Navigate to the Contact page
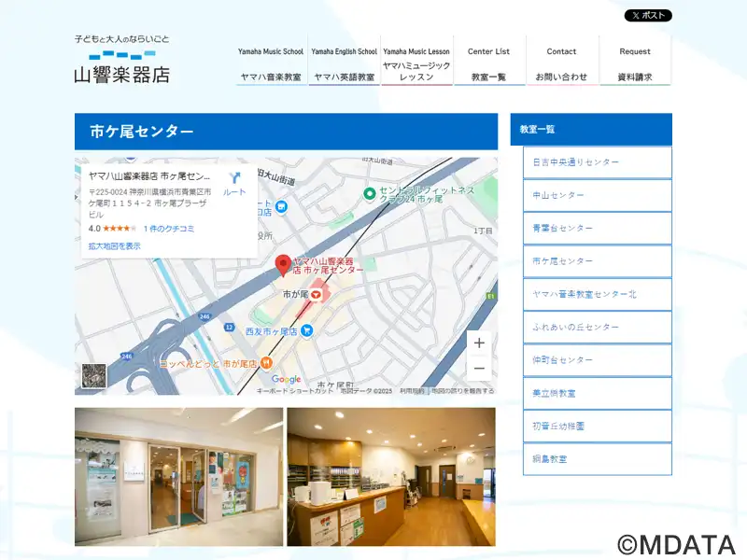This screenshot has height=560, width=747. coord(561,61)
